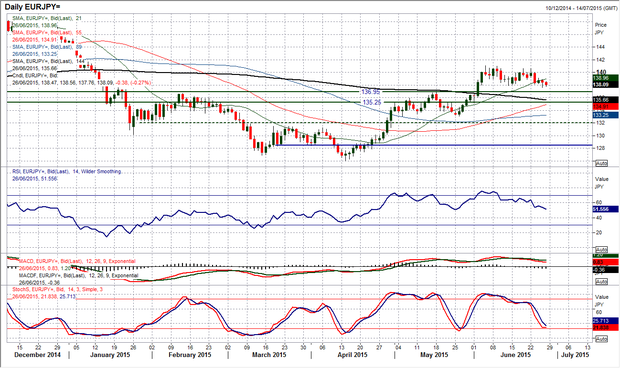This screenshot has width=620, height=368.
Task: Select the StochS 14, 3 Simple legend
Action: 57,289
